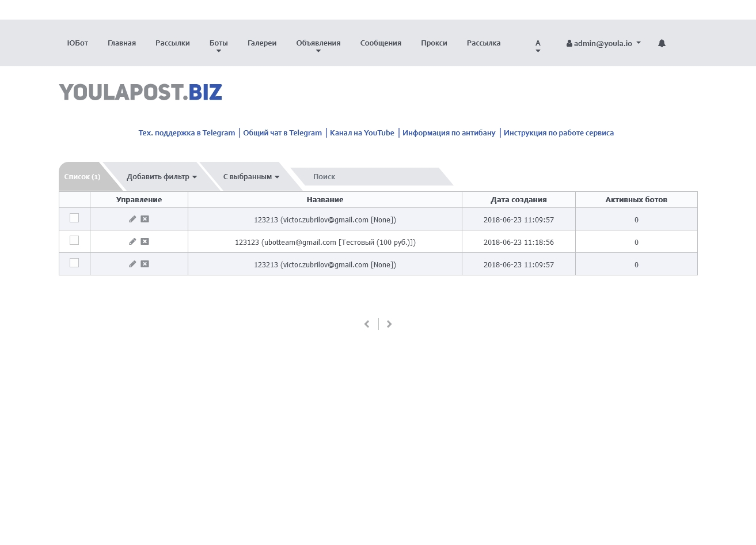Open Информация по антибану link
The width and height of the screenshot is (756, 545).
pyautogui.click(x=449, y=133)
